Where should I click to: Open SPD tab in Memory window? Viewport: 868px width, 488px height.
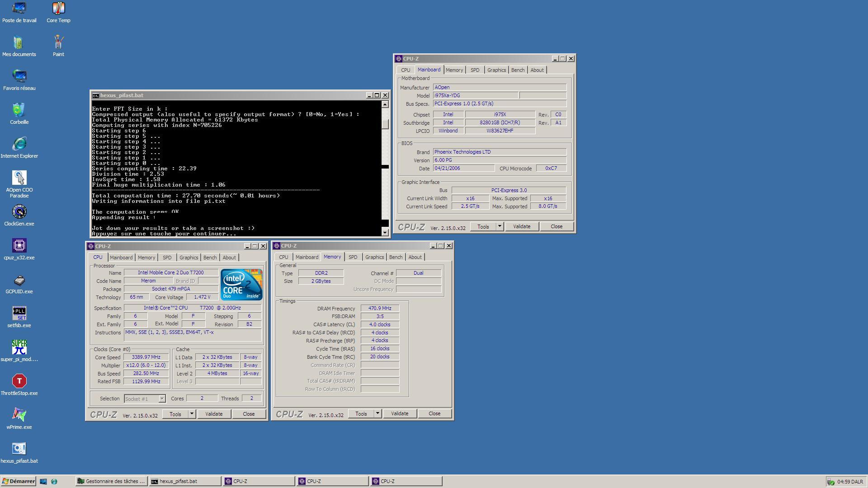tap(353, 257)
